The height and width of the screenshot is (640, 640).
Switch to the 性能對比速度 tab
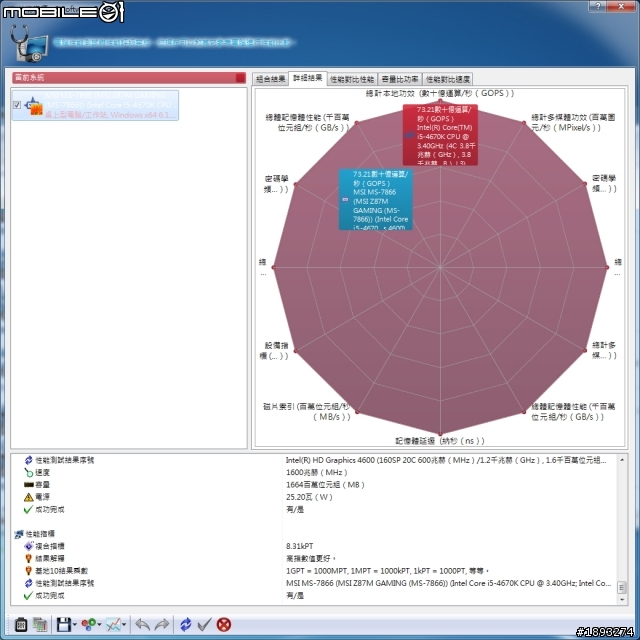[x=448, y=79]
